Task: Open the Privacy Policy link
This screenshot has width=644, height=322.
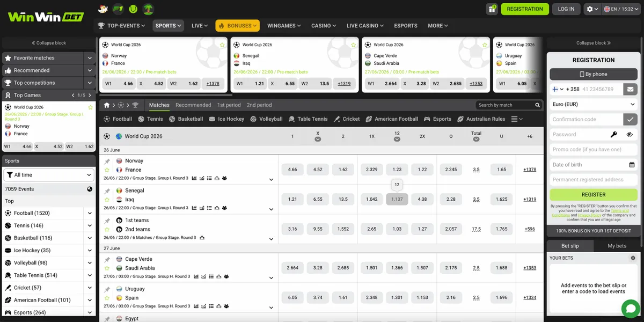Action: (x=589, y=215)
